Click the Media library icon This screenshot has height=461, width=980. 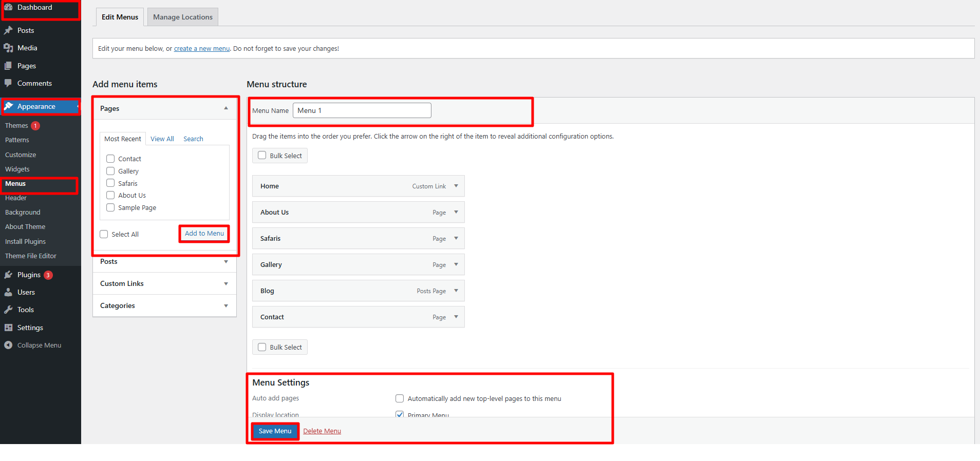click(8, 48)
